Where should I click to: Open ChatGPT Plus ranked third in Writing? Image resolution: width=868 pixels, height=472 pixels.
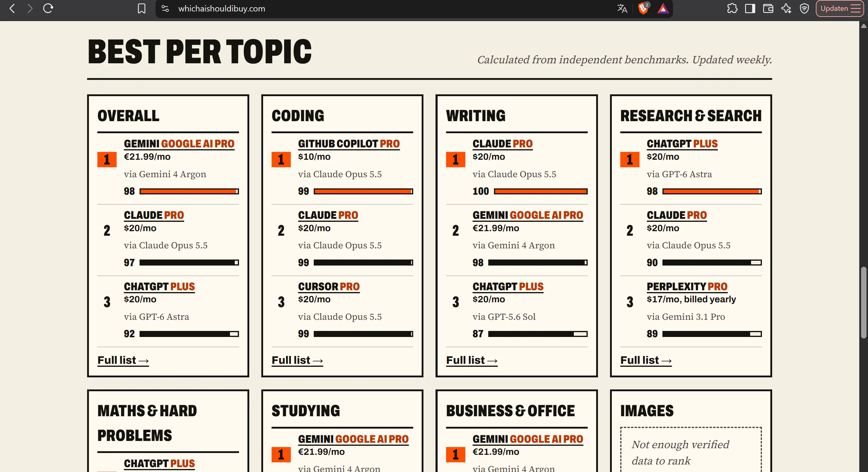tap(508, 286)
